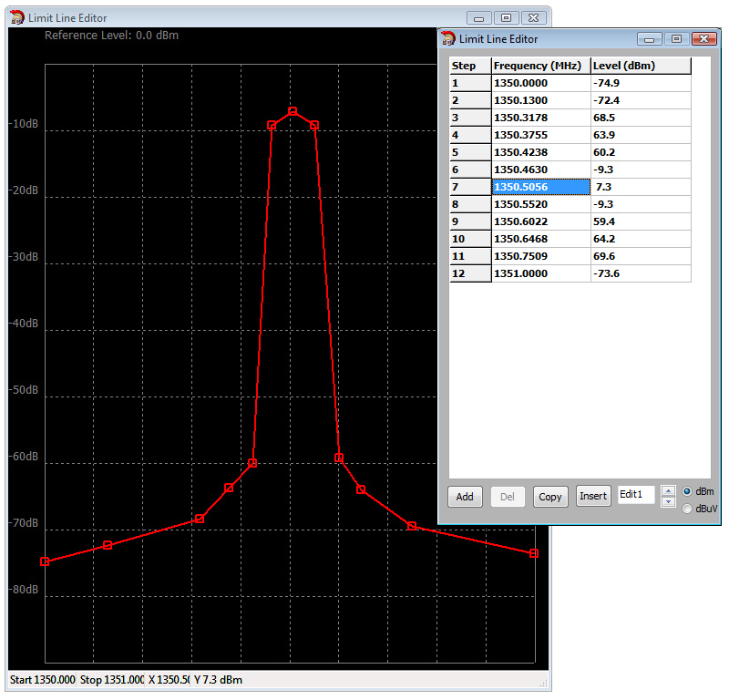
Task: Select the dBuV radio button
Action: pyautogui.click(x=687, y=509)
